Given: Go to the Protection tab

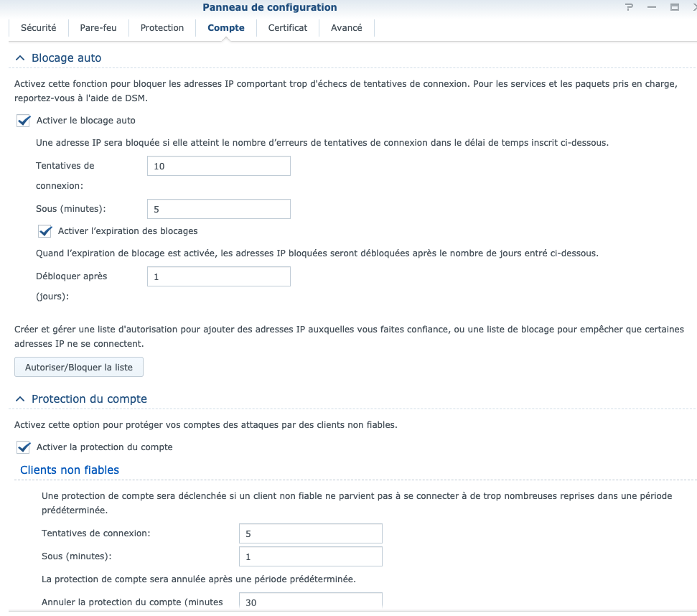Looking at the screenshot, I should pos(162,27).
